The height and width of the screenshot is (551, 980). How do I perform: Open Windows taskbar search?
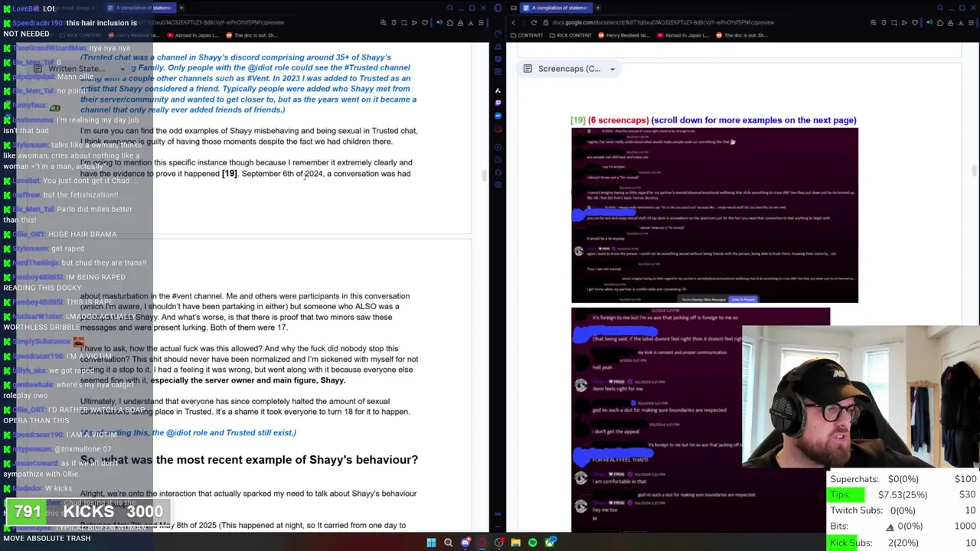click(x=449, y=543)
